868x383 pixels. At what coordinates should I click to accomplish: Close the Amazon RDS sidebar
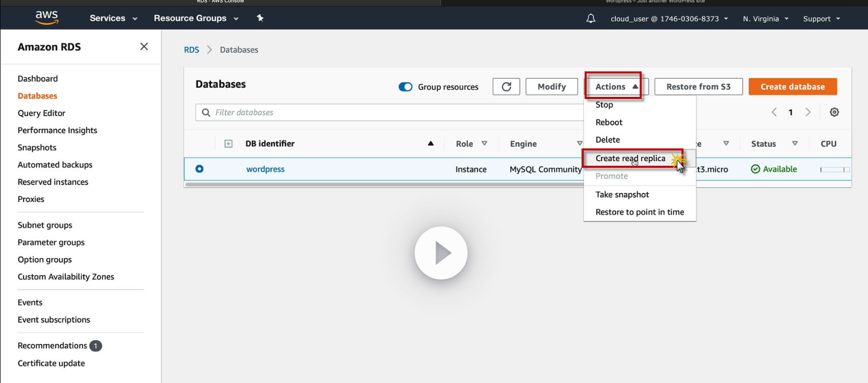click(144, 47)
